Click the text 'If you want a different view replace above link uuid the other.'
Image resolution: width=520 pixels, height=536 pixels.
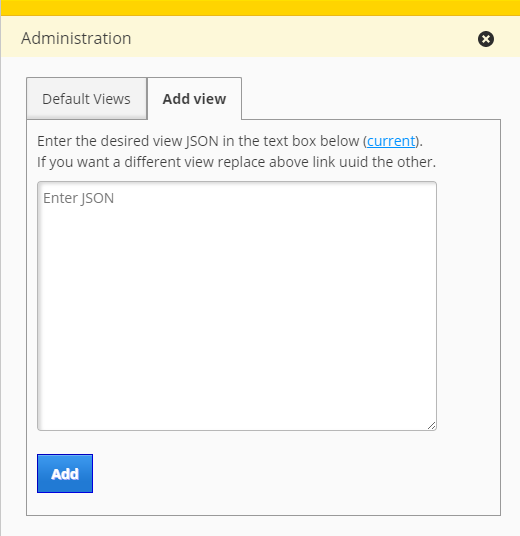click(237, 162)
